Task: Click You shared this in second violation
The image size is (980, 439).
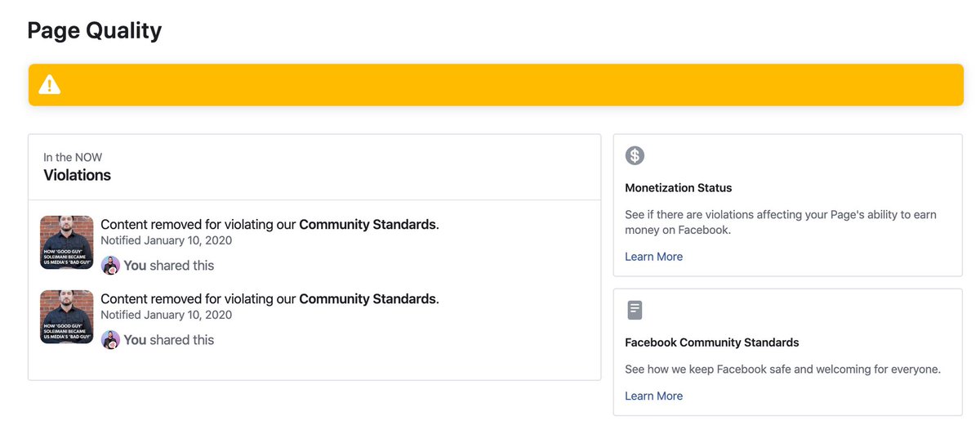Action: [169, 340]
